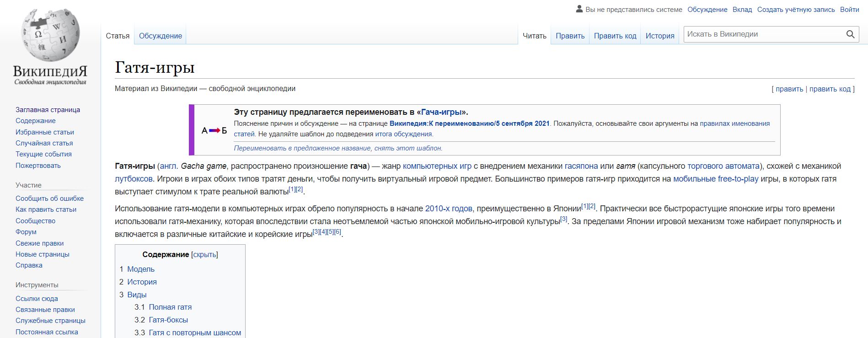Click Сообщить об ошибке link
The width and height of the screenshot is (868, 338).
coord(50,199)
